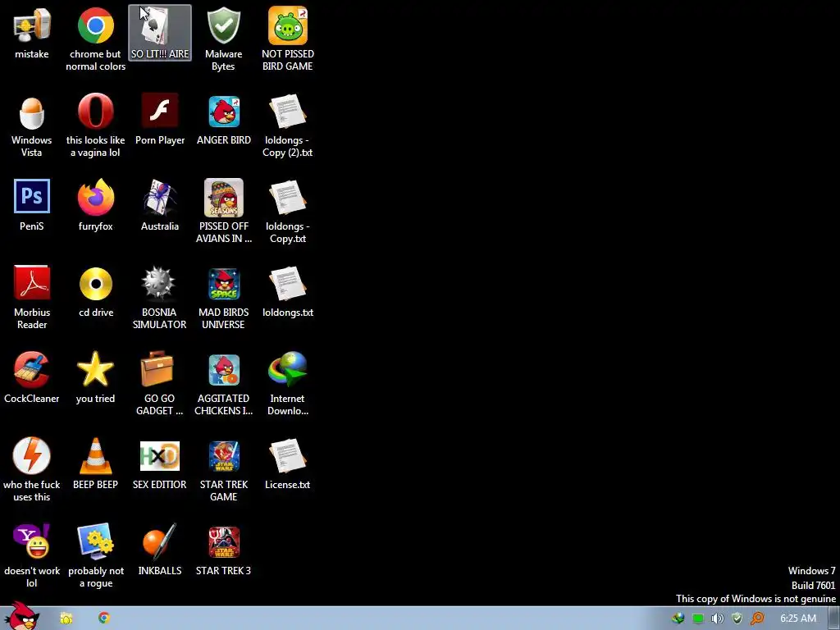Open the 'GO GO GADGET ...' briefcase icon
The height and width of the screenshot is (630, 840).
click(x=160, y=385)
